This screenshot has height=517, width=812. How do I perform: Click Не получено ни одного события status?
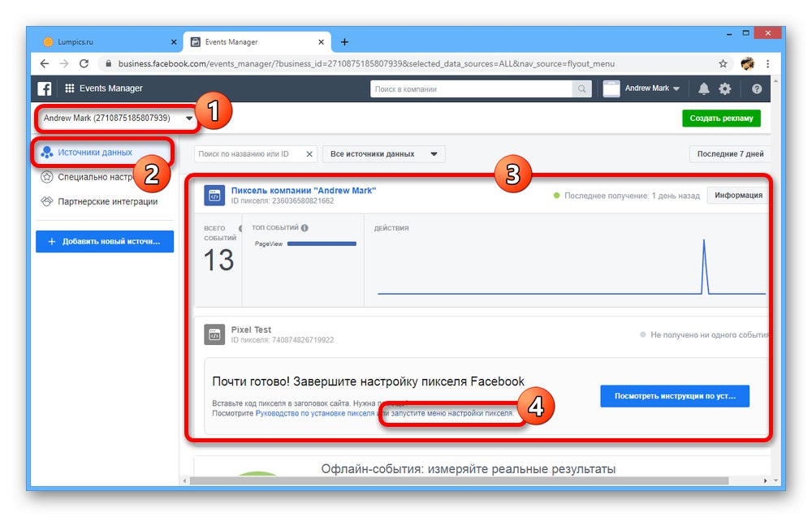point(706,335)
